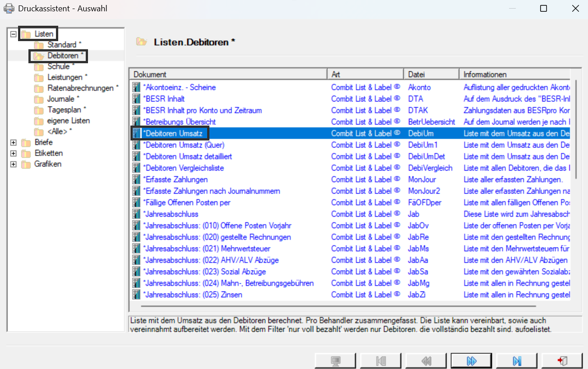Sort by the Dokument column header
The height and width of the screenshot is (369, 588).
[x=228, y=74]
